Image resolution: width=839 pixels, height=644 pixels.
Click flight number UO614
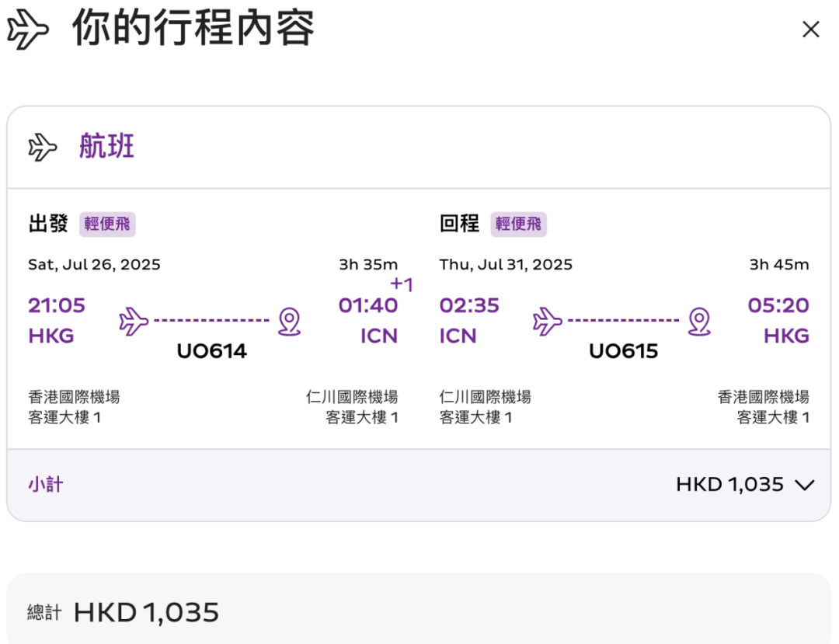click(x=212, y=351)
